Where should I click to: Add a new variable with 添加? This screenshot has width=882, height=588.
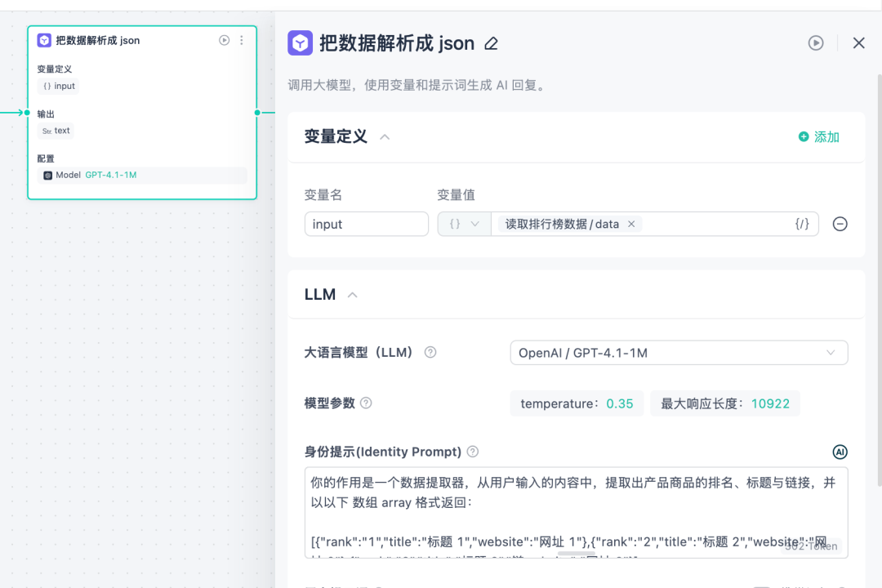pyautogui.click(x=819, y=136)
